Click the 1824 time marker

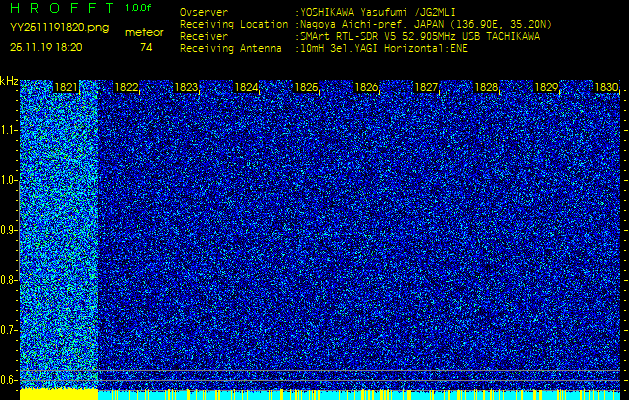click(246, 87)
